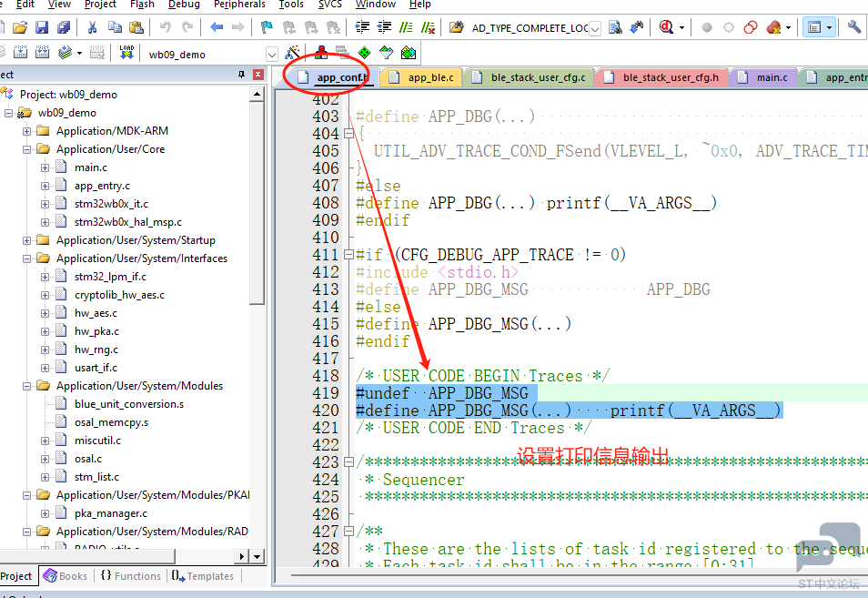
Task: Pin the Project panel with pushpin
Action: click(x=241, y=75)
